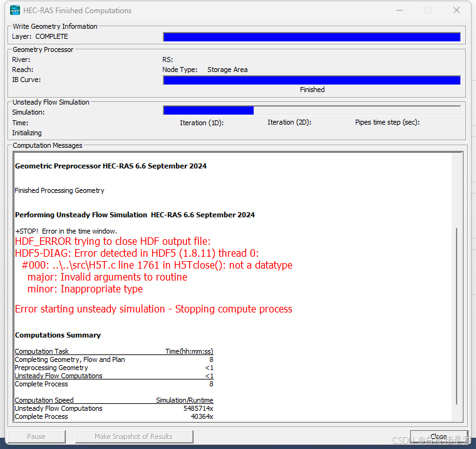The image size is (476, 449).
Task: Click the Write Geometry Information progress bar
Action: point(312,37)
